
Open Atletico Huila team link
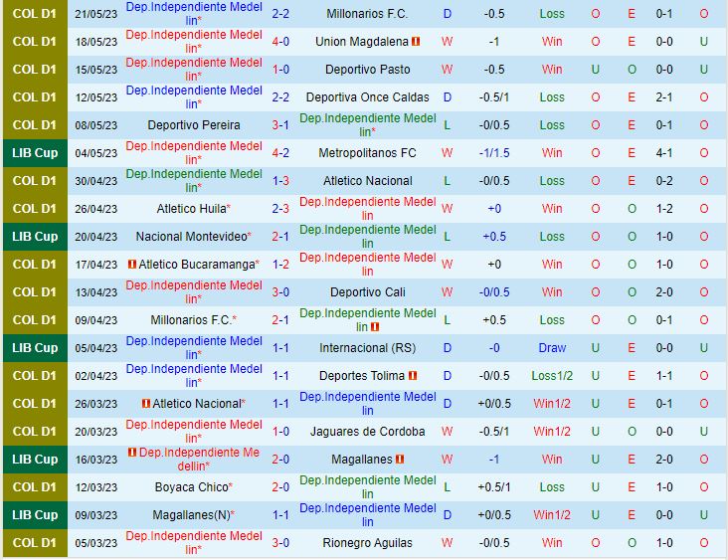pos(191,209)
